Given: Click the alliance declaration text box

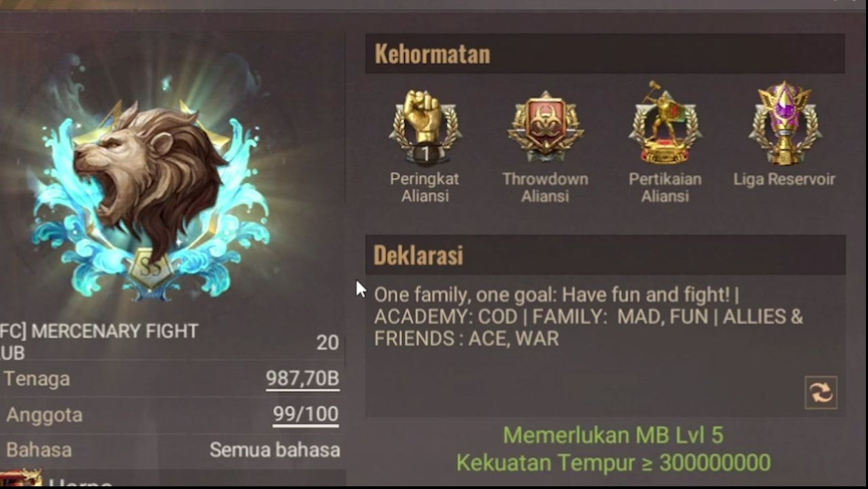Looking at the screenshot, I should tap(605, 346).
